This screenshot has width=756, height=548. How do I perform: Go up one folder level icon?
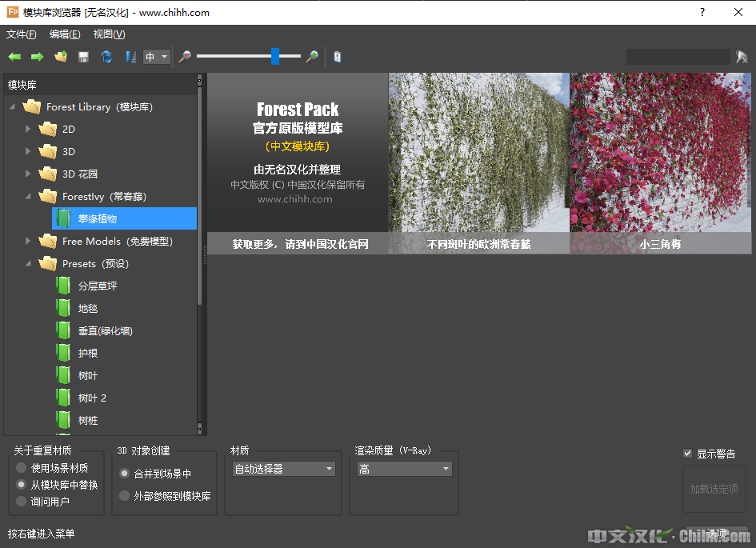coord(60,57)
